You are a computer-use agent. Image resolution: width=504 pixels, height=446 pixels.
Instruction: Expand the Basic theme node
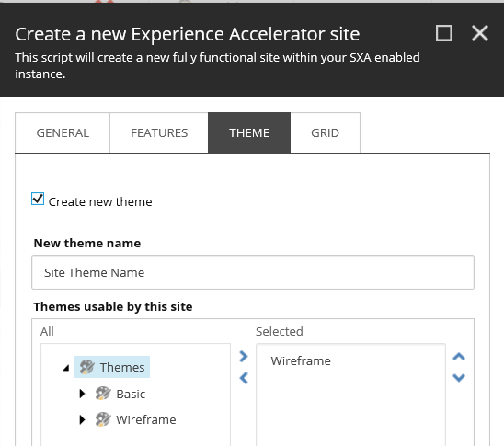point(82,394)
